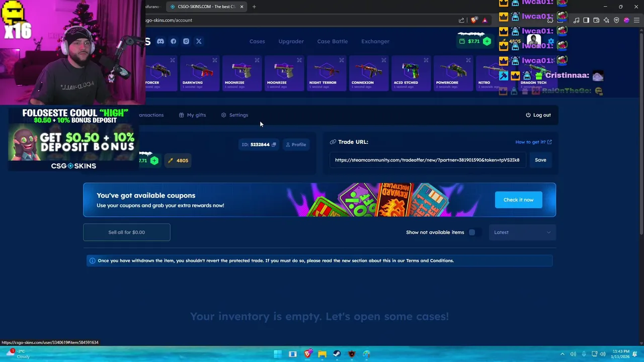
Task: Open the Discord social icon
Action: [160, 41]
